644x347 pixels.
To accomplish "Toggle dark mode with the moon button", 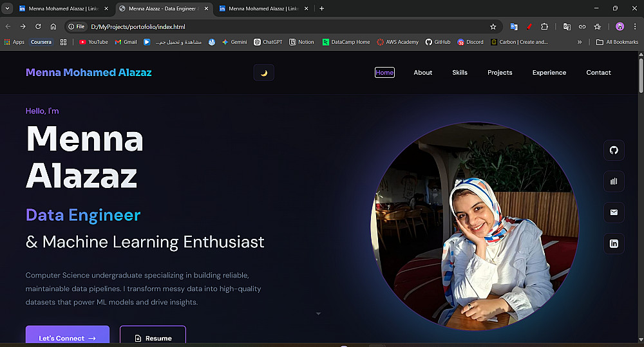I will (263, 73).
